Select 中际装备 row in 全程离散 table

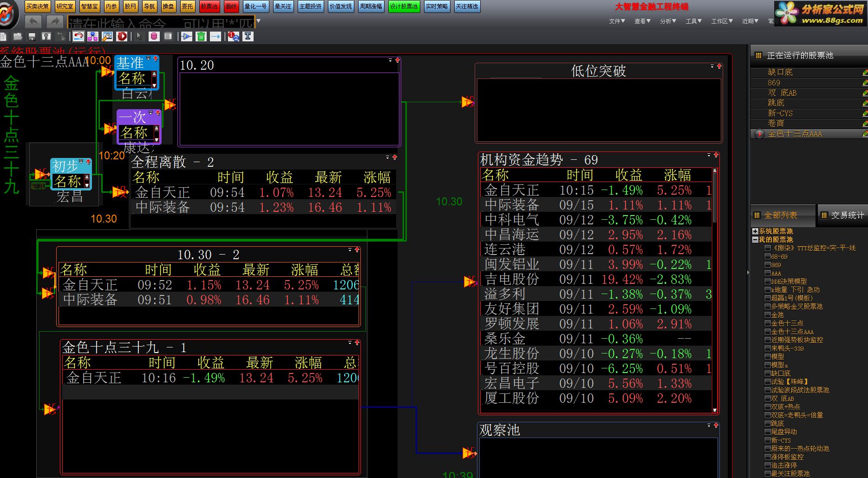[264, 207]
